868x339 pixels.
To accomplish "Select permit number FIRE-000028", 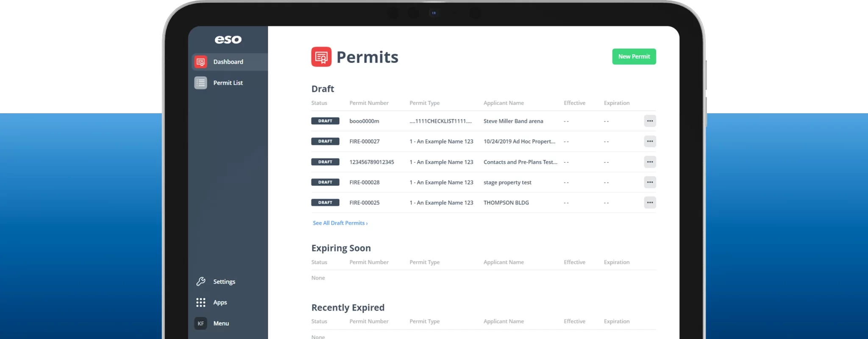I will pyautogui.click(x=364, y=182).
